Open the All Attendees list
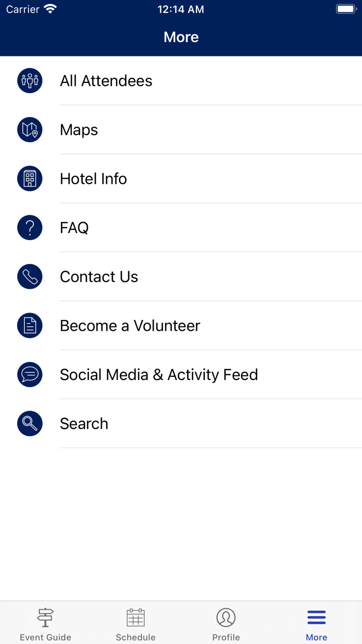 point(106,81)
